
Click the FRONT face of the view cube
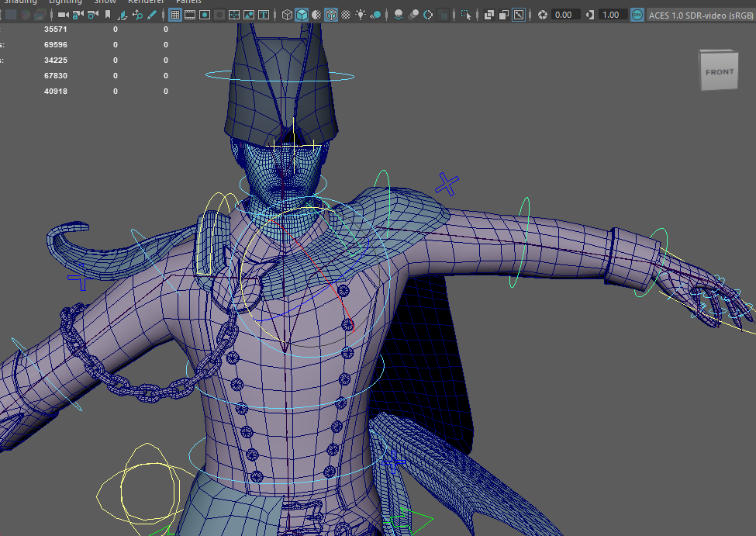pyautogui.click(x=719, y=72)
